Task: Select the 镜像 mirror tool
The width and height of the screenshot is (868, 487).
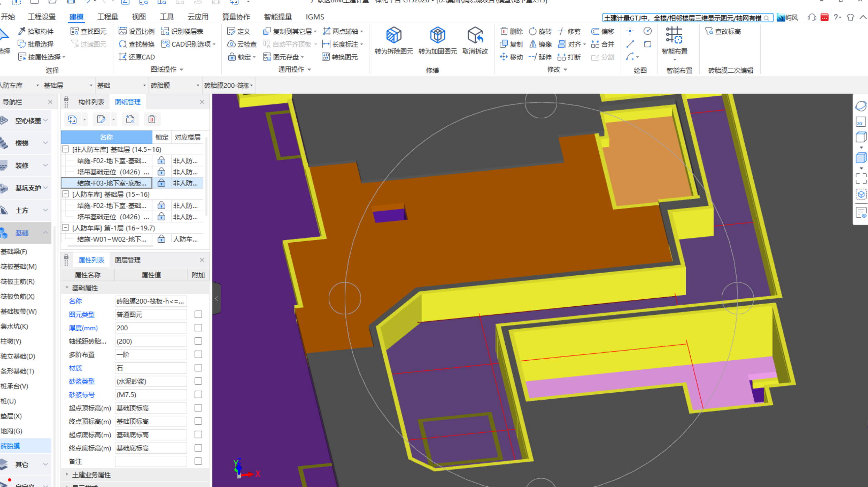Action: tap(540, 44)
